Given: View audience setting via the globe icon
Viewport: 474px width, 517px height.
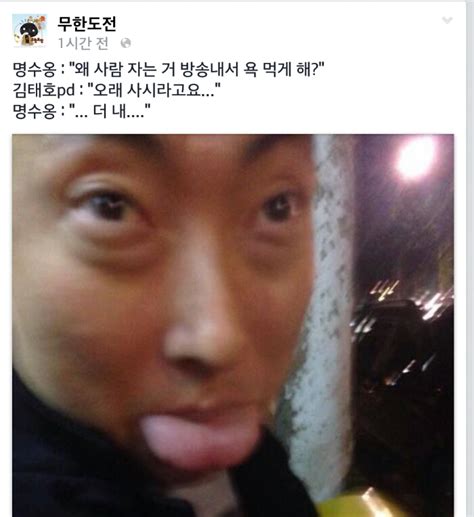Looking at the screenshot, I should (126, 43).
